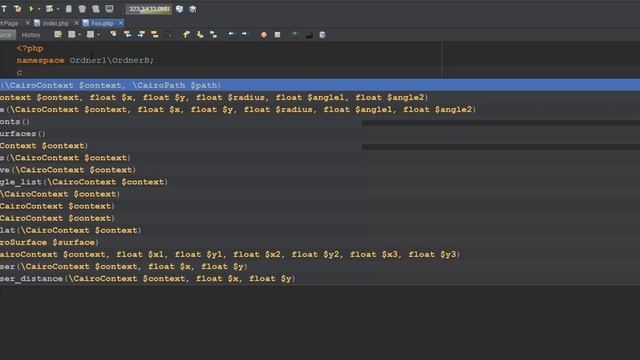Click the last icon on the editor toolbar

(322, 35)
